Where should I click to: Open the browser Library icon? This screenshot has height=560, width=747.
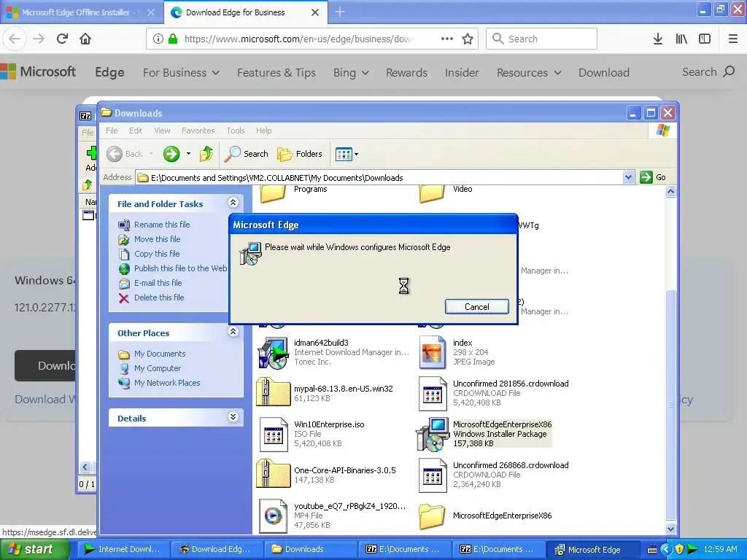click(x=681, y=39)
